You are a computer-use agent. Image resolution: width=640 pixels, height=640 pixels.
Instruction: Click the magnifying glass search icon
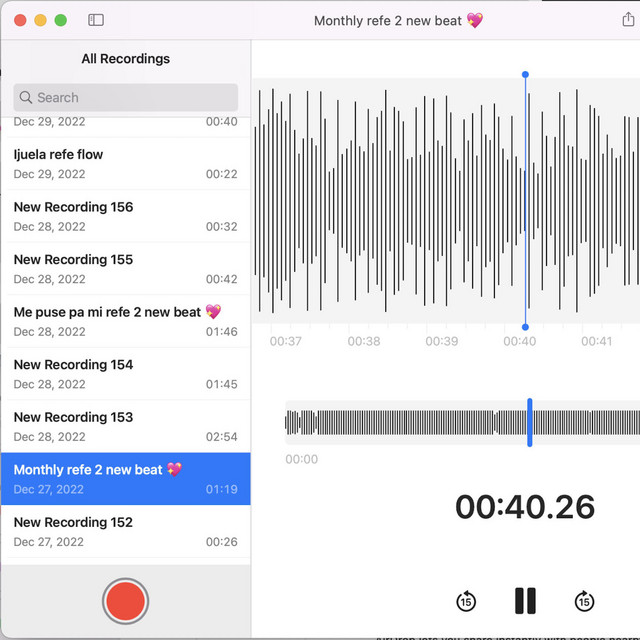[x=26, y=98]
